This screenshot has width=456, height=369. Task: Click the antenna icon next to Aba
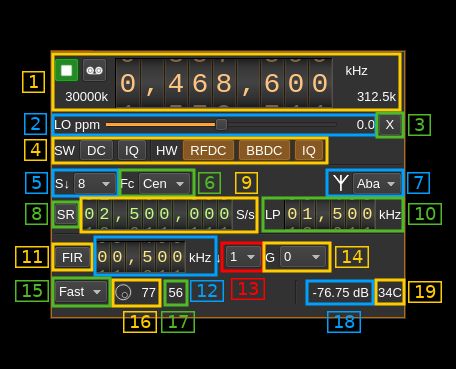tap(341, 183)
